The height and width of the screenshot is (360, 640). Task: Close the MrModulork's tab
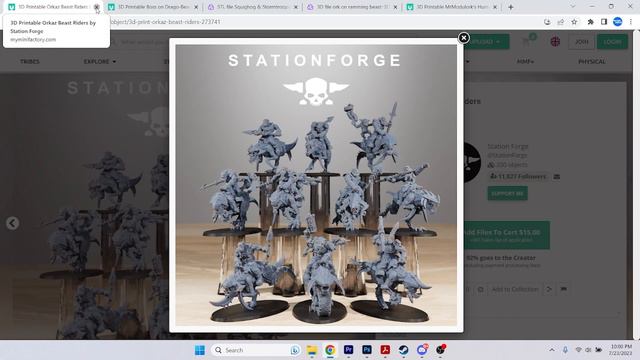coord(495,7)
